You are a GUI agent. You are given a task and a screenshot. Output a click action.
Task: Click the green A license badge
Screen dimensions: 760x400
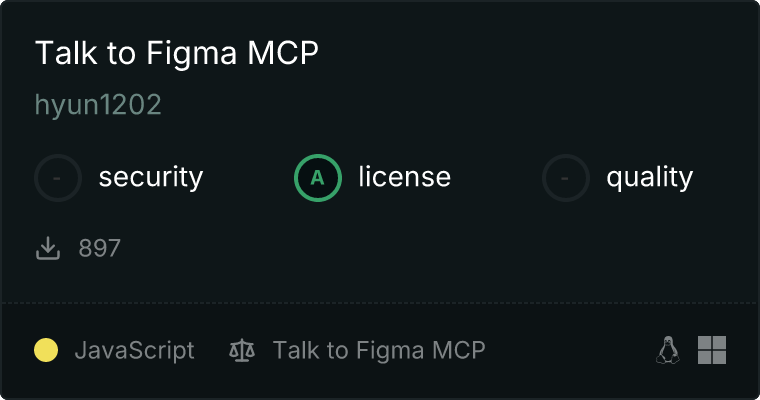(318, 178)
